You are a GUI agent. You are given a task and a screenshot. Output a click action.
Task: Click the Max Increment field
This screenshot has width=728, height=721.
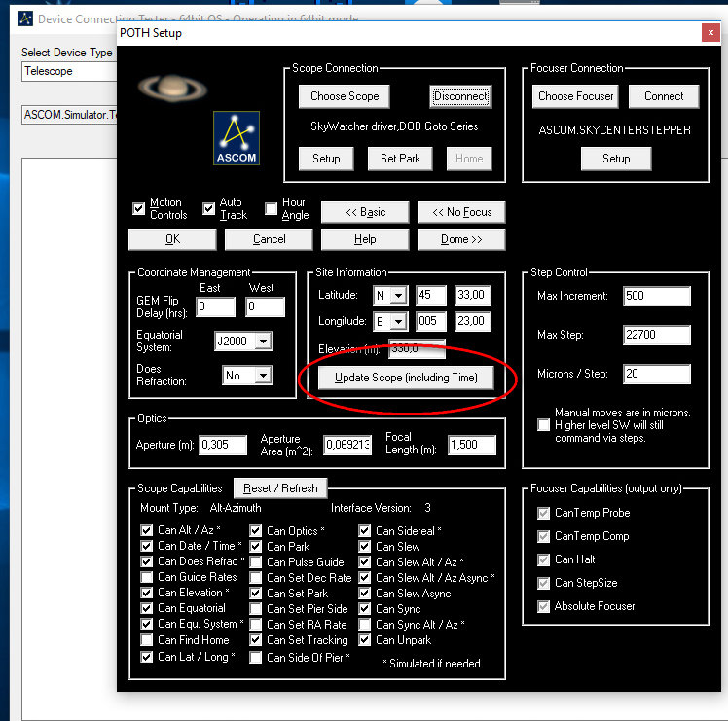pos(657,296)
